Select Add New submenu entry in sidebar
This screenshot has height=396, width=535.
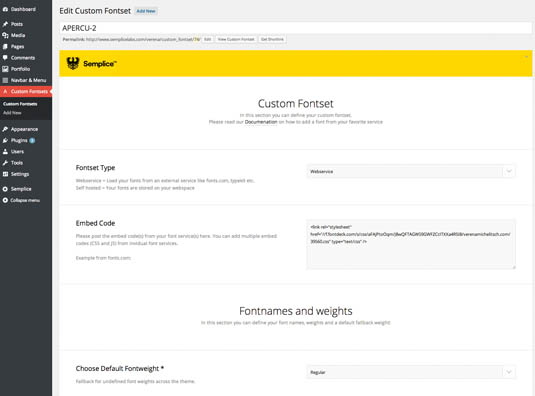[x=12, y=113]
